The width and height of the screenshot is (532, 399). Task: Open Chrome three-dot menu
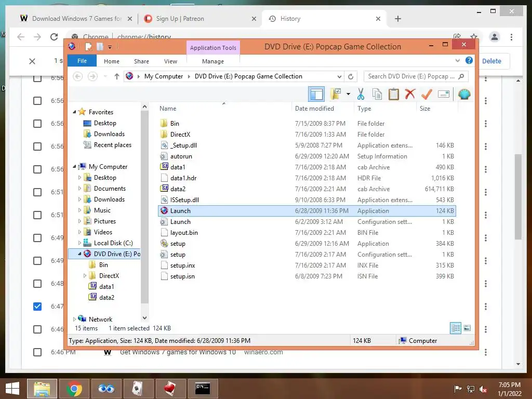pyautogui.click(x=511, y=37)
